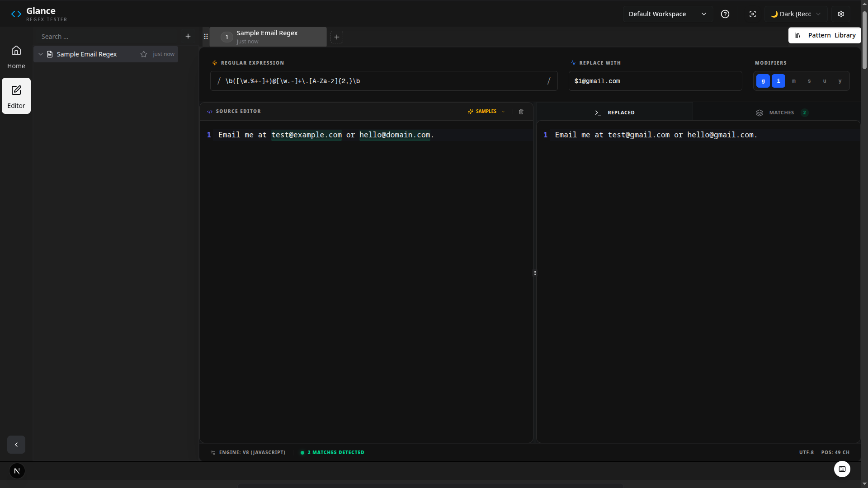Click the screen capture icon in toolbar

click(x=753, y=14)
